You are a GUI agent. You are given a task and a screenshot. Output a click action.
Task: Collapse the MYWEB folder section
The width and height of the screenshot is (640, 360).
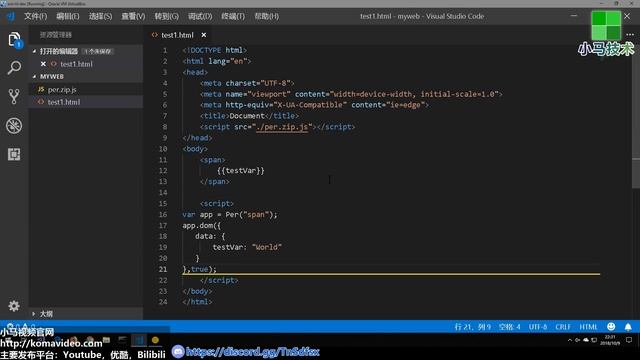tap(34, 77)
